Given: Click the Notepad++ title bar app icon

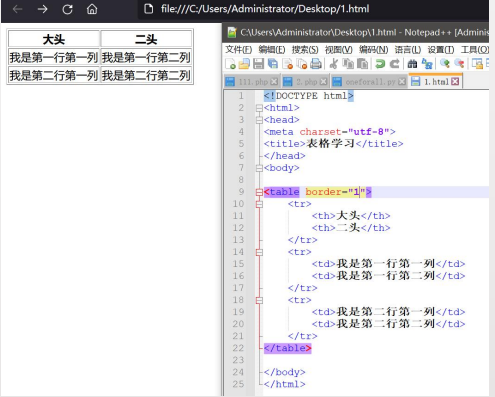Looking at the screenshot, I should pyautogui.click(x=232, y=32).
